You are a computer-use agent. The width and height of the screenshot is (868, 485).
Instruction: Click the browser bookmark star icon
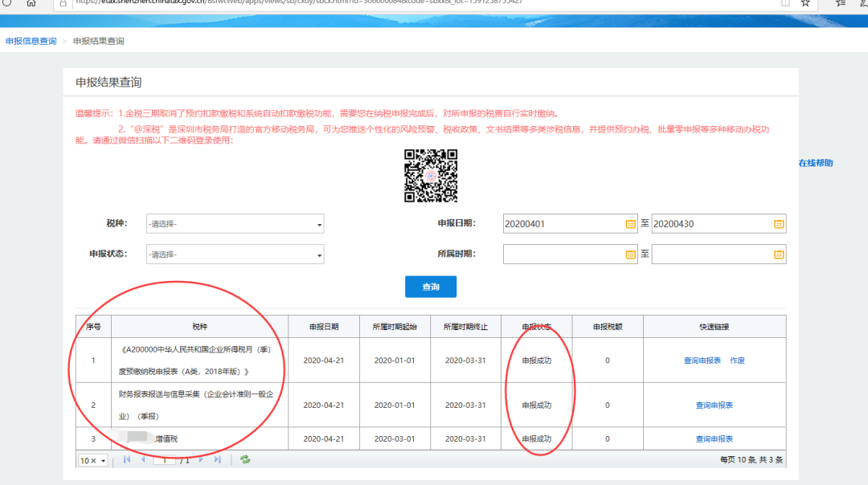[x=805, y=3]
